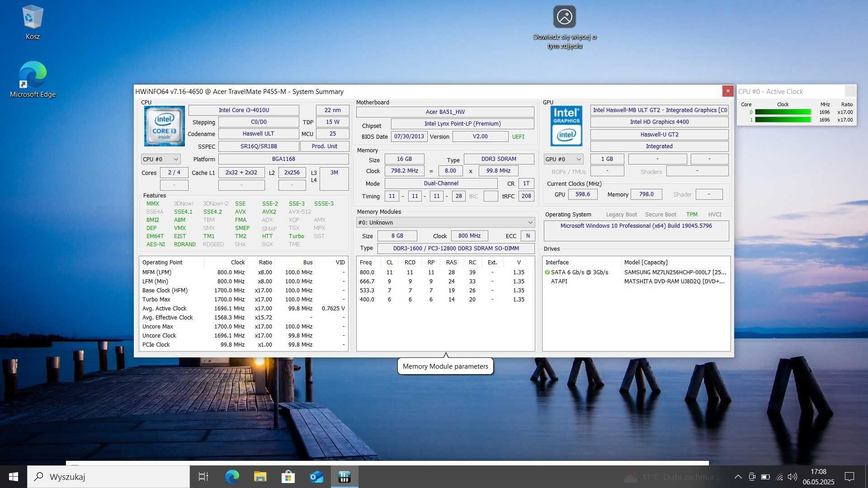
Task: Click the tRFC 208 value field
Action: tap(526, 196)
